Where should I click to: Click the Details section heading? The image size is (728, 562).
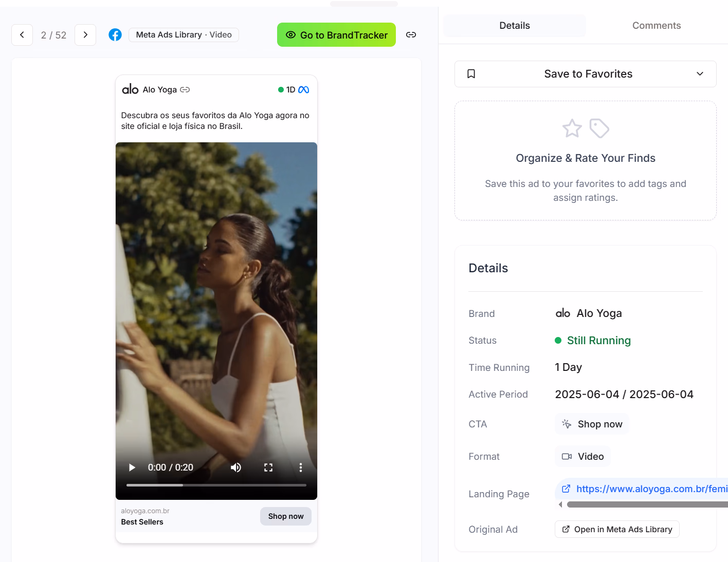[x=488, y=268]
